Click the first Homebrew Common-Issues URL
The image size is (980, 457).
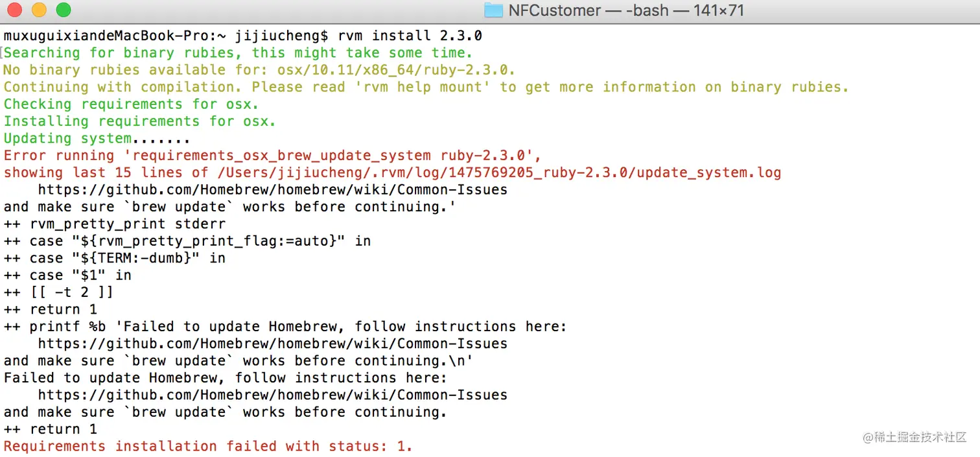coord(272,189)
